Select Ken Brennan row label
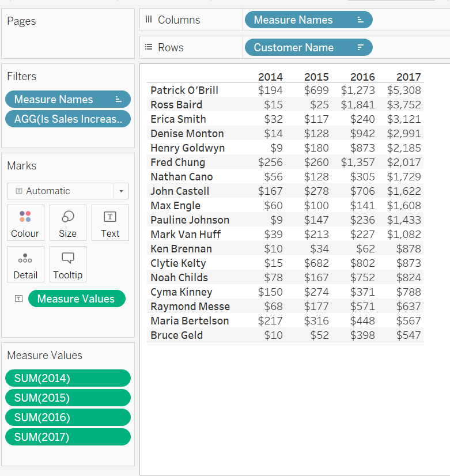Viewport: 450px width, 476px height. pos(181,249)
